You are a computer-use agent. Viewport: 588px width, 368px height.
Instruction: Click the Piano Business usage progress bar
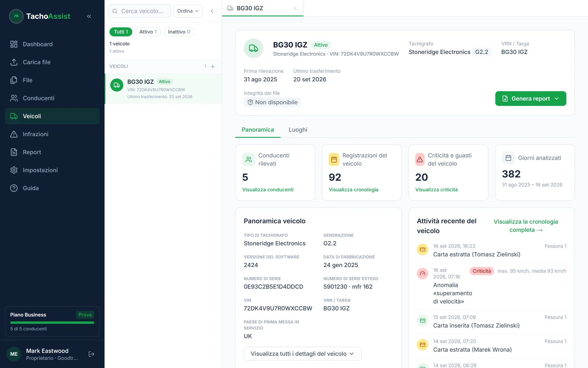click(x=52, y=323)
